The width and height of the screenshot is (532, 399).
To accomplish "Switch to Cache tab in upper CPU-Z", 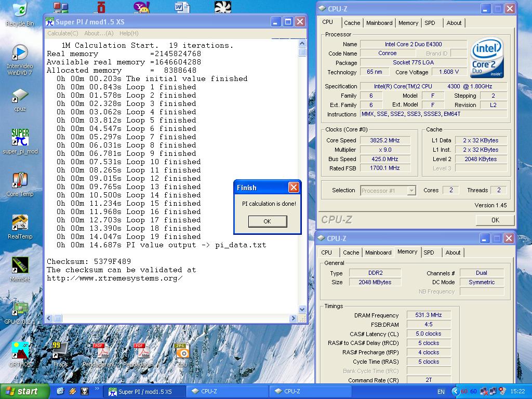I will [352, 23].
